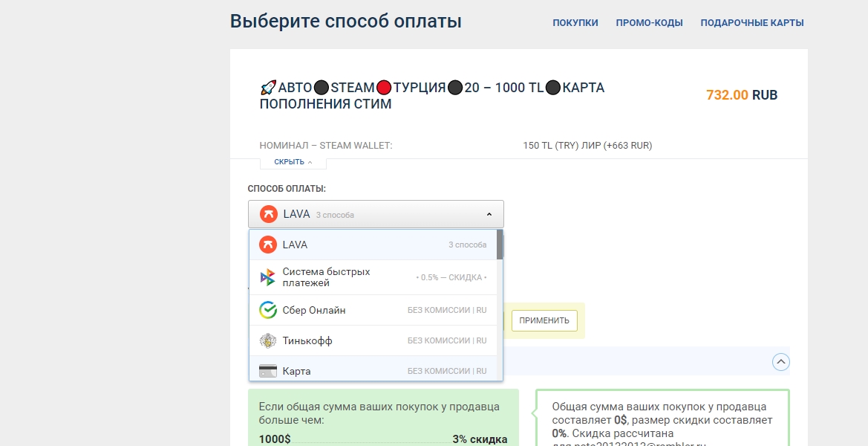
Task: Click the LAVA logo in the list
Action: [x=268, y=245]
